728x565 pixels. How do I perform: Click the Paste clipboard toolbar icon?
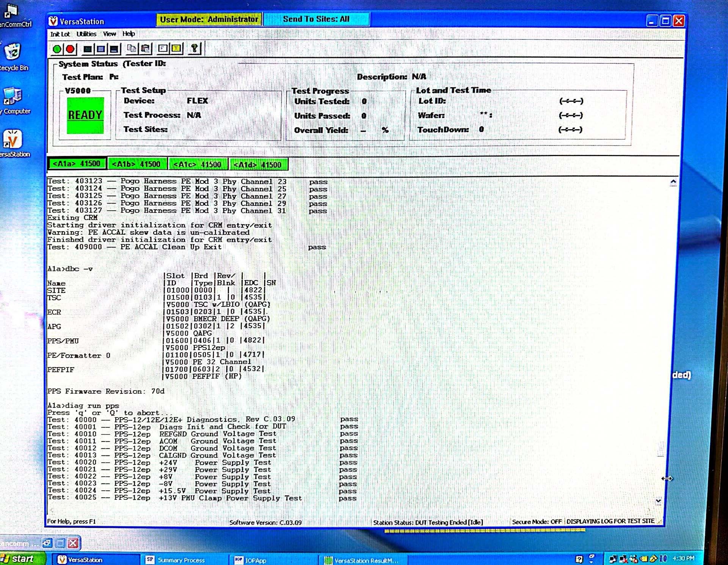(x=146, y=49)
